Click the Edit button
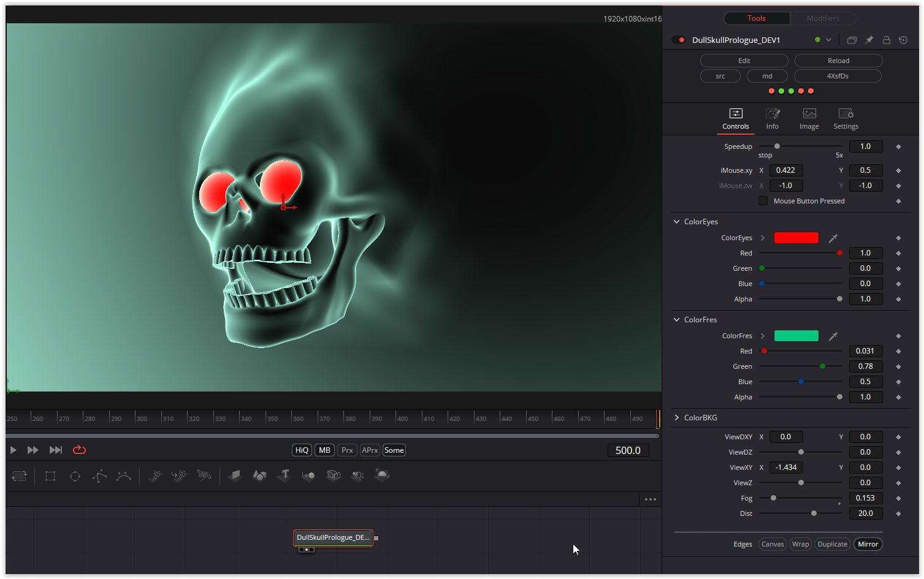The height and width of the screenshot is (579, 924). point(744,61)
